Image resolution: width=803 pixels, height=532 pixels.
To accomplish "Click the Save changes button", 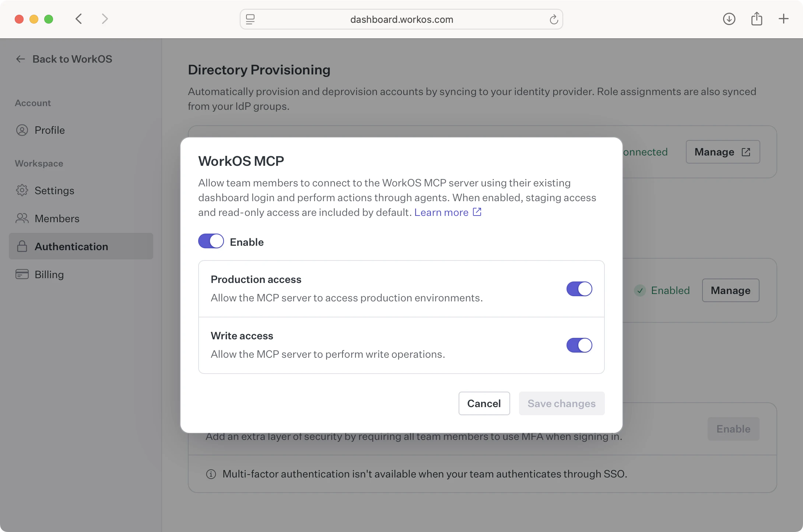I will pos(561,403).
